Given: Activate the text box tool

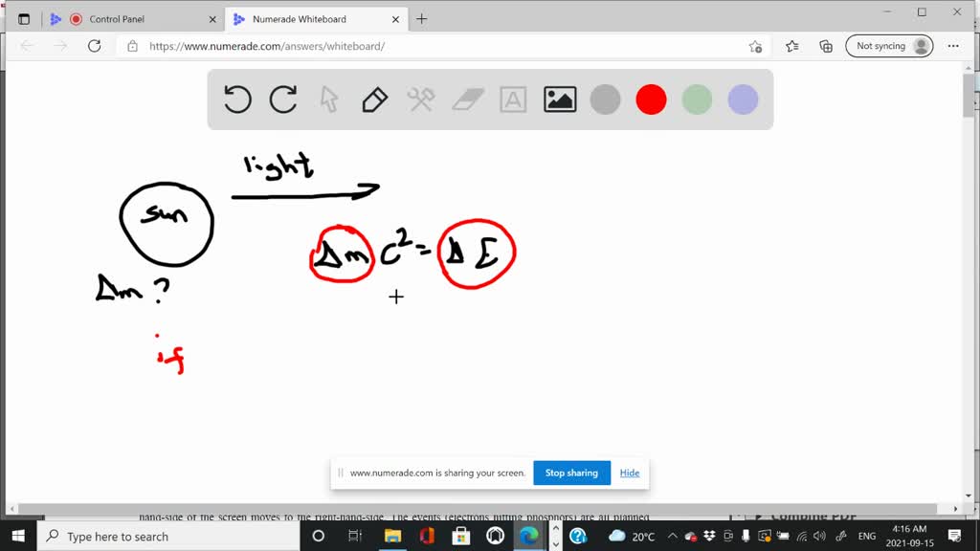Looking at the screenshot, I should [513, 99].
